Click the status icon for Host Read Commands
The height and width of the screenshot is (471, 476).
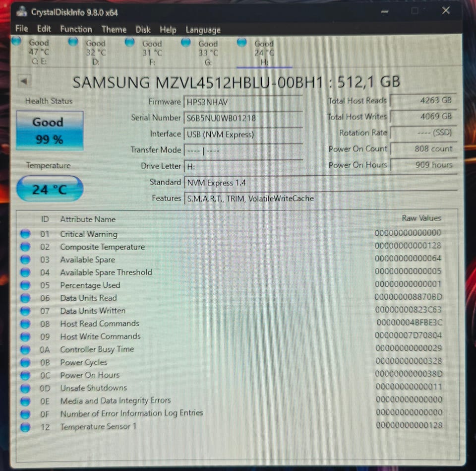(x=25, y=324)
